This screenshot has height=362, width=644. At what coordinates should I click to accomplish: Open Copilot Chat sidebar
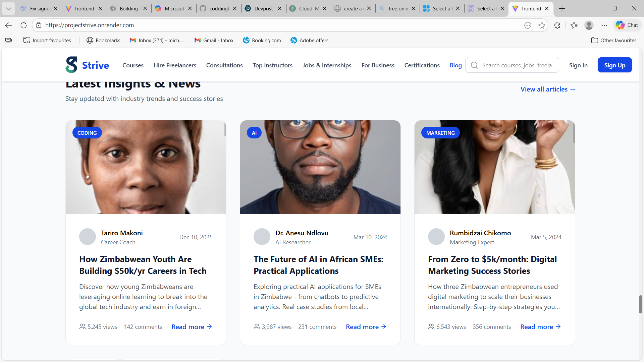[627, 25]
